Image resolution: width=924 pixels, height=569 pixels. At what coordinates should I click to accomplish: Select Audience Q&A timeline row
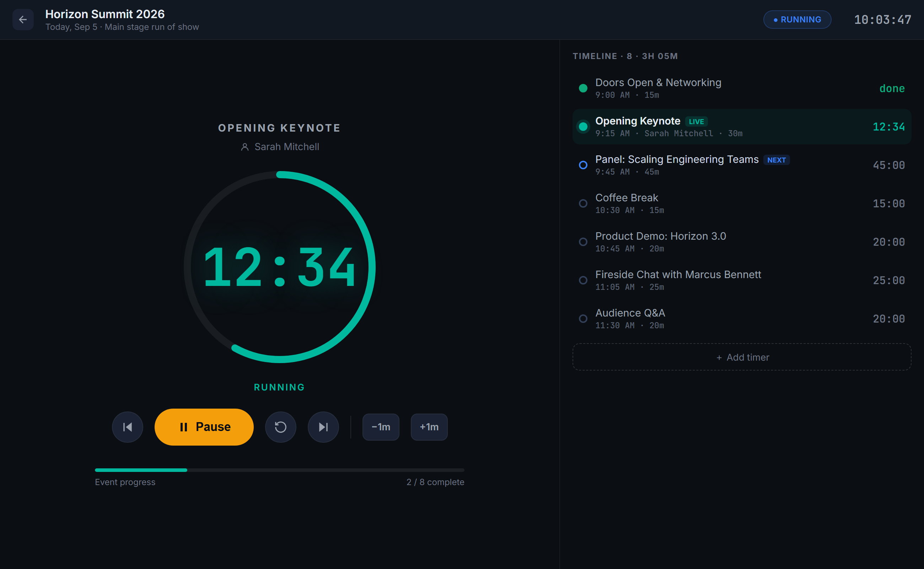tap(742, 319)
